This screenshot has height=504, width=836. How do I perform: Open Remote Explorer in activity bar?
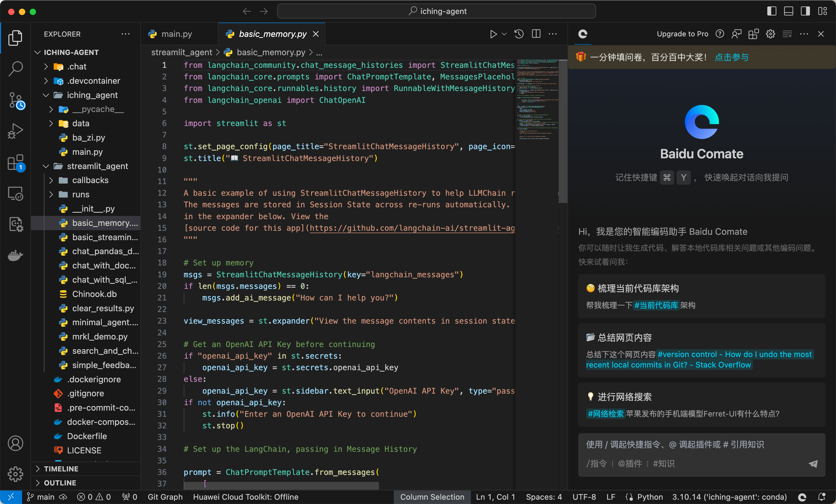tap(15, 194)
